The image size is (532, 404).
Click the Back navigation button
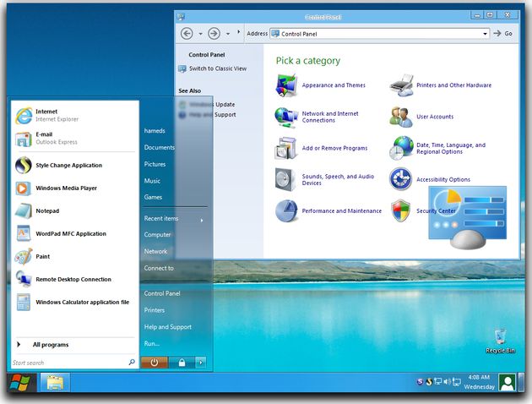click(x=187, y=34)
